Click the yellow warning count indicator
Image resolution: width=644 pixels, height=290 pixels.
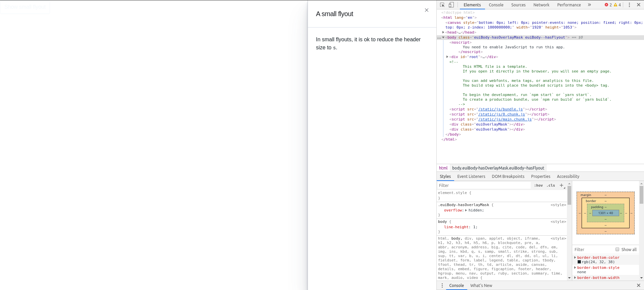click(618, 5)
